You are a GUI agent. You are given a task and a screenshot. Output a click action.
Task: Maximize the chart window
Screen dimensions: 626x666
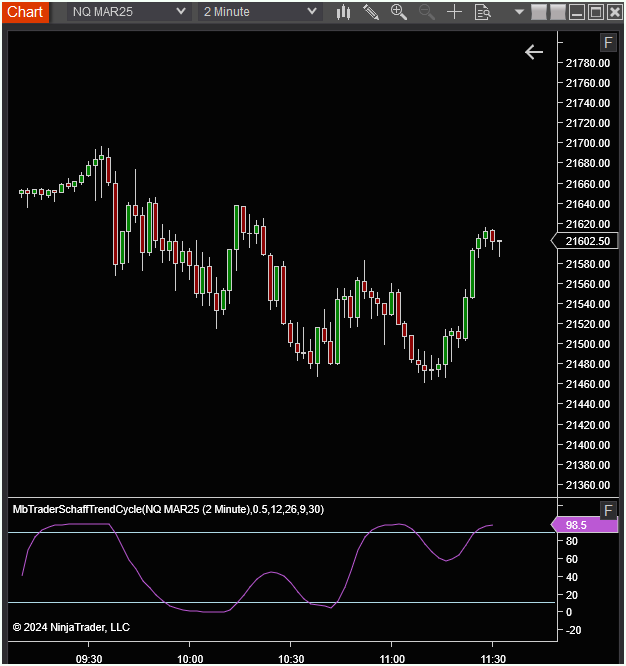pyautogui.click(x=596, y=12)
